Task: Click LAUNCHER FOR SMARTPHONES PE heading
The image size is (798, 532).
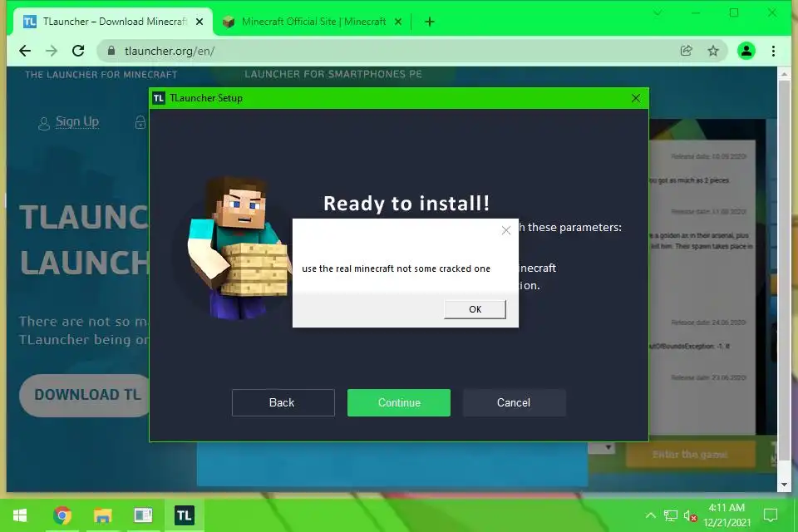Action: (x=332, y=74)
